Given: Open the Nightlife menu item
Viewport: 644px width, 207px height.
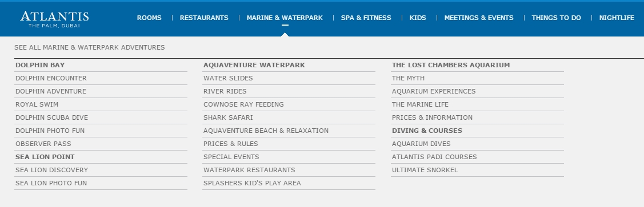Looking at the screenshot, I should coord(617,18).
